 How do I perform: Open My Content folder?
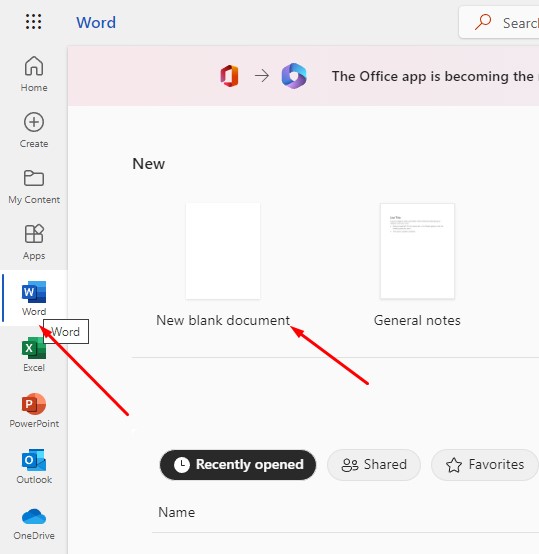click(34, 186)
